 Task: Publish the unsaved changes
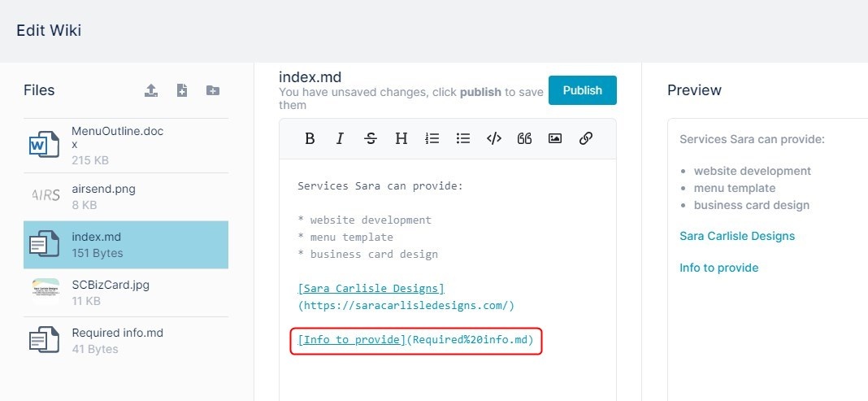coord(583,90)
